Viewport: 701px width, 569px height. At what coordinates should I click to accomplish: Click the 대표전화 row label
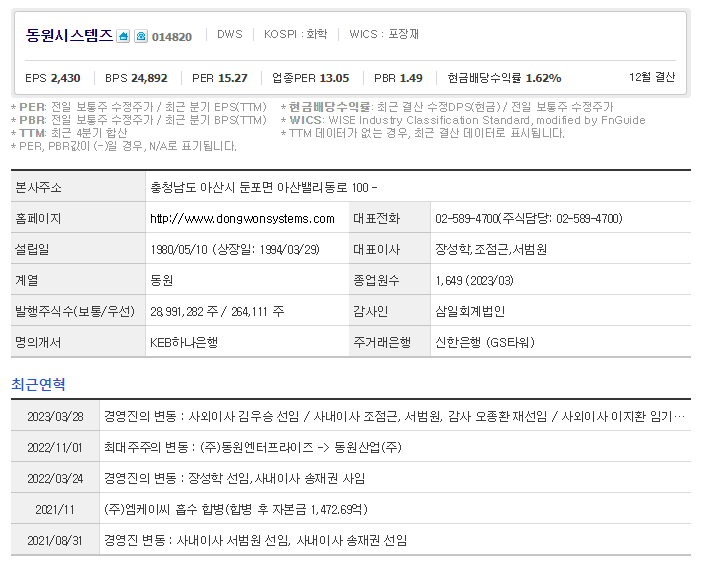click(x=376, y=219)
